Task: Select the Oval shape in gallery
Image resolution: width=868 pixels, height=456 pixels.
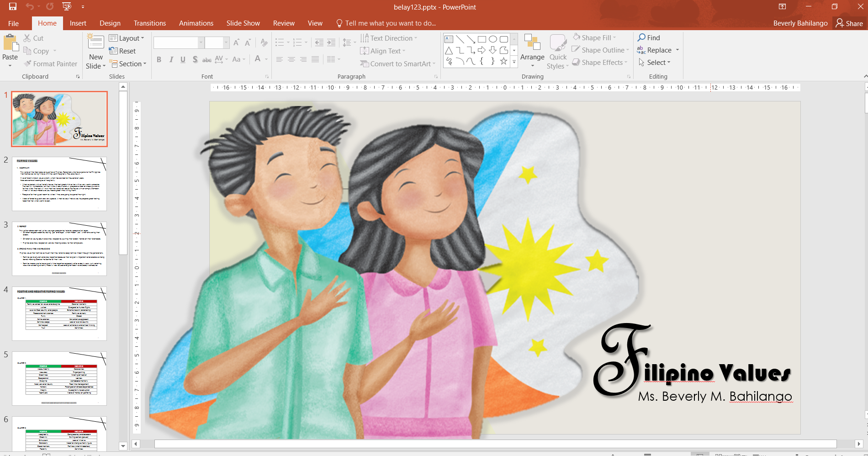Action: click(x=493, y=39)
